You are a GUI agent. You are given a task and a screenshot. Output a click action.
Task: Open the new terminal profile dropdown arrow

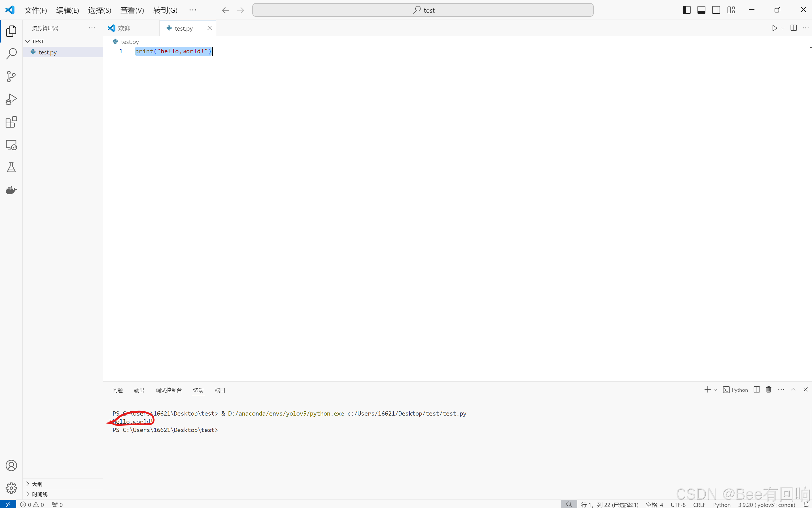point(715,390)
